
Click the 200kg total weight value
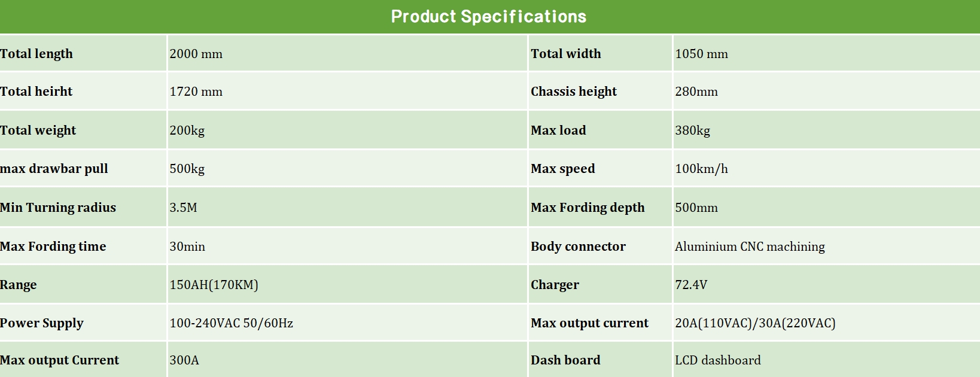187,130
